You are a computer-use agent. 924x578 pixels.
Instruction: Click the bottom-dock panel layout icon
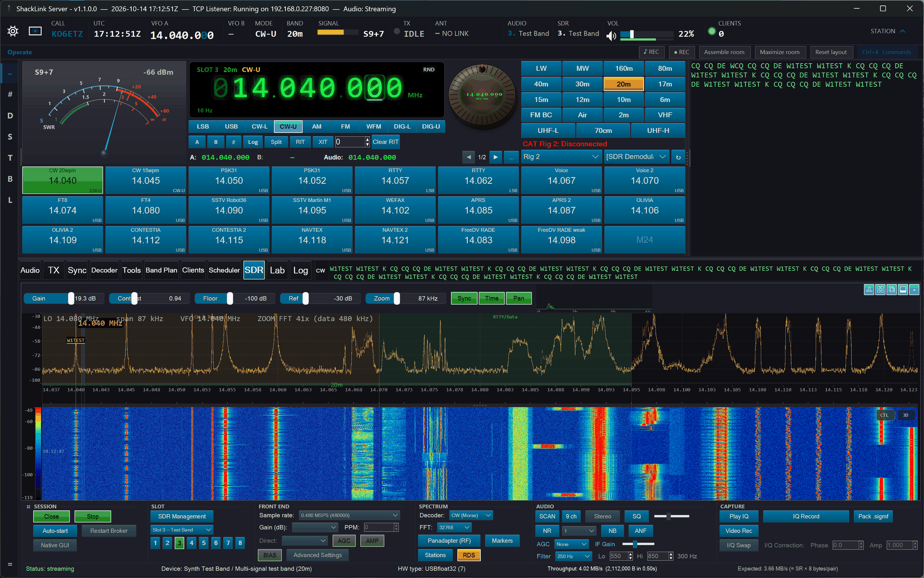[x=903, y=289]
